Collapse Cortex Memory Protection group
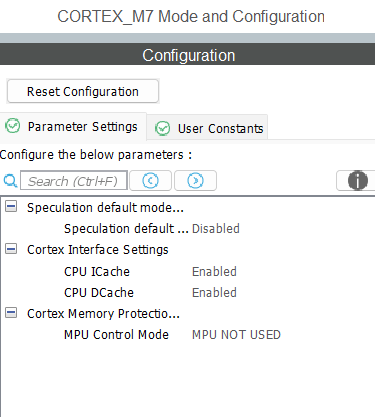This screenshot has height=417, width=375. pos(11,313)
